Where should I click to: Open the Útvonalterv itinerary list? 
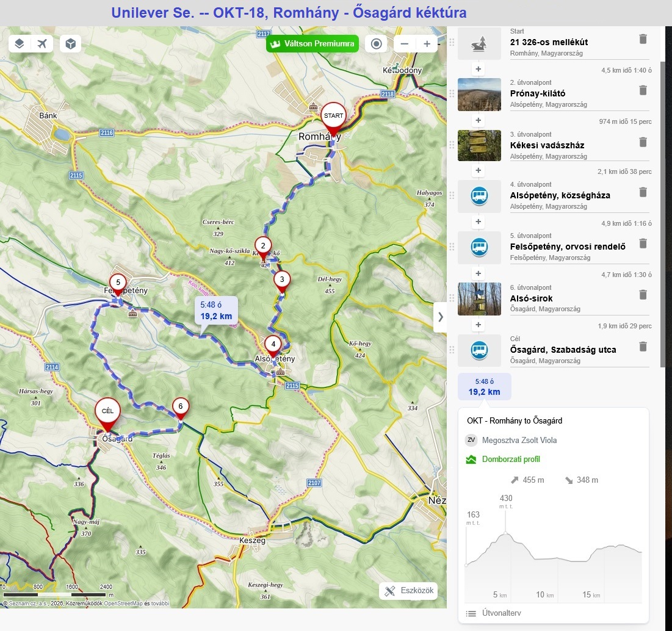[493, 613]
